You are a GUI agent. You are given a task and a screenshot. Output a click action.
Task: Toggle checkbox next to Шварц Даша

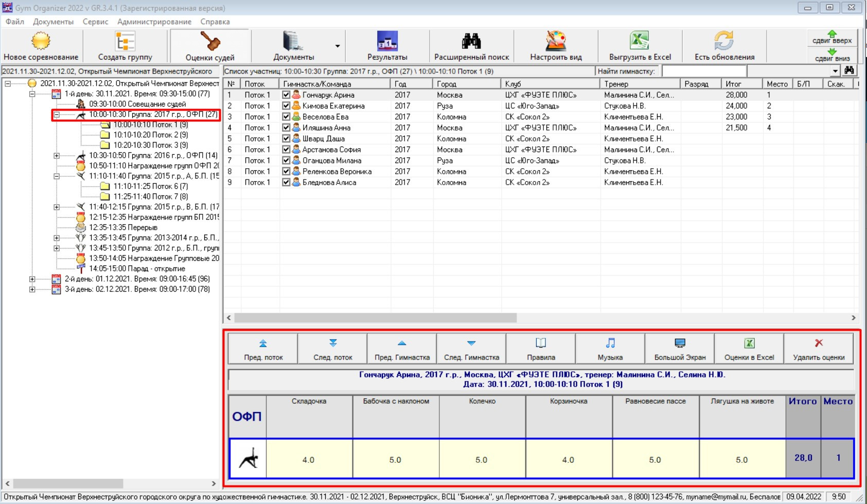[286, 139]
